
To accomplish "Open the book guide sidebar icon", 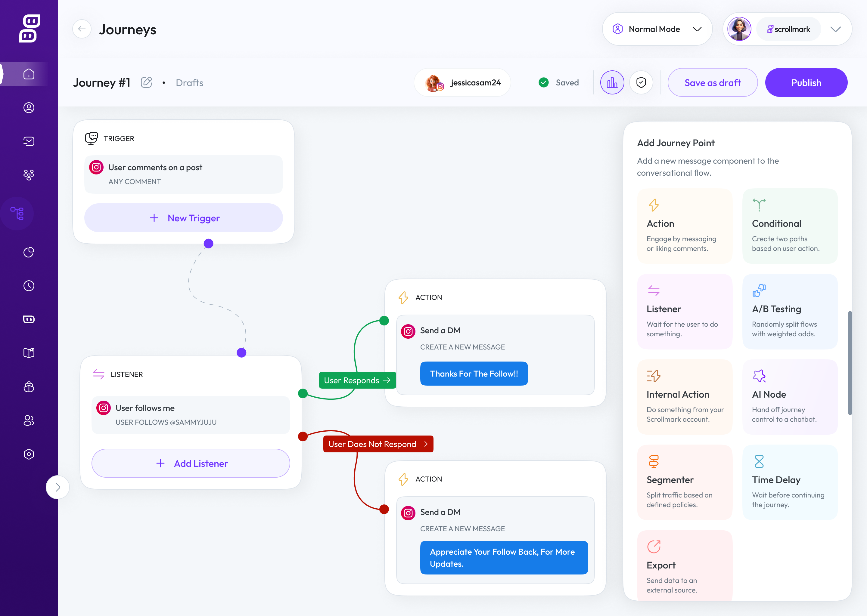I will (x=29, y=353).
